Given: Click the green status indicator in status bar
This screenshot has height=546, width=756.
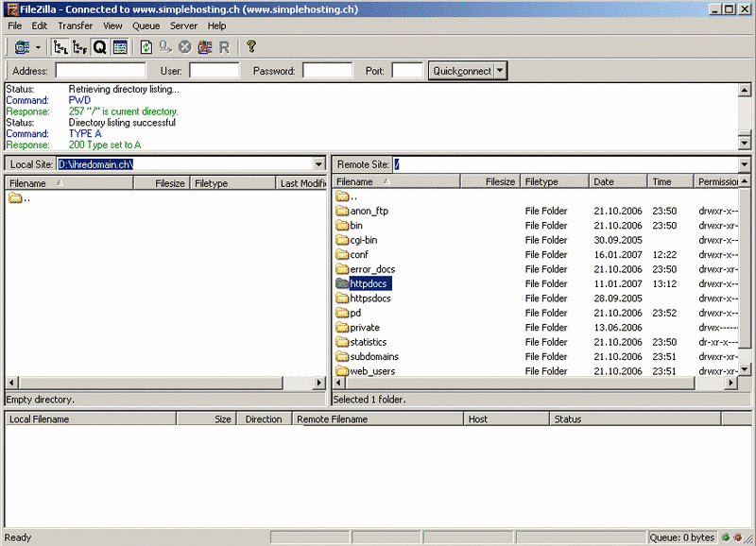Looking at the screenshot, I should 725,537.
